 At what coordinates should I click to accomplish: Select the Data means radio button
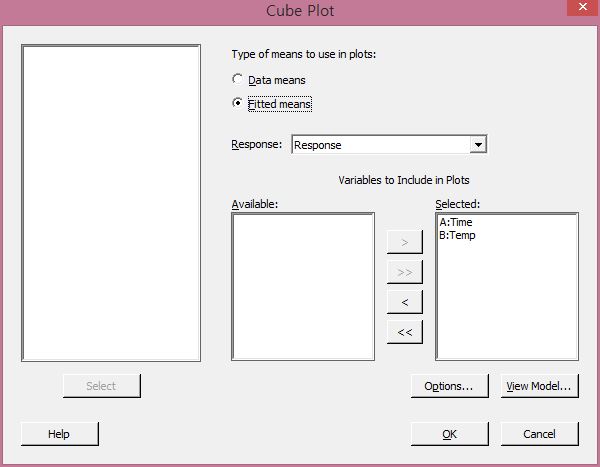point(237,79)
